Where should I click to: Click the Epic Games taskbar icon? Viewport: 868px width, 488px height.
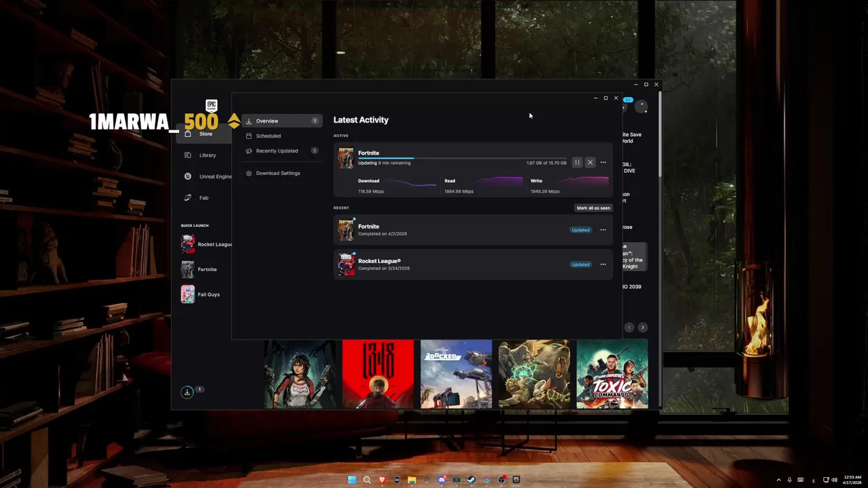[516, 480]
